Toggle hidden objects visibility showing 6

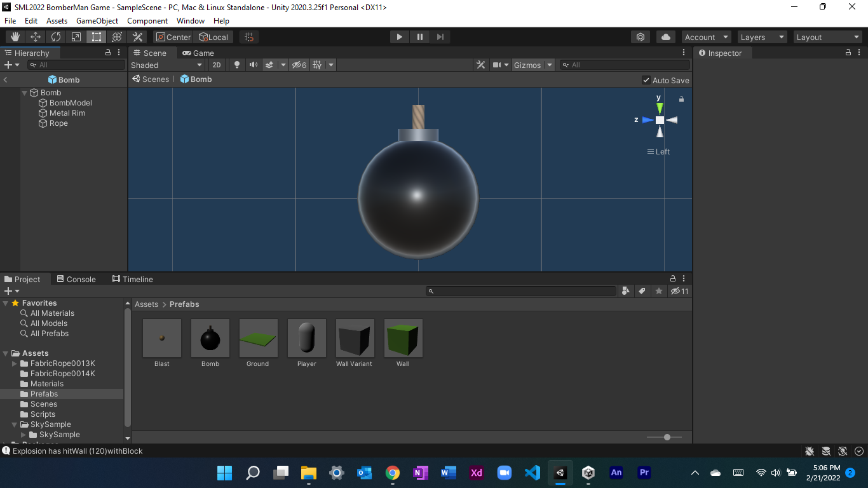pos(299,65)
